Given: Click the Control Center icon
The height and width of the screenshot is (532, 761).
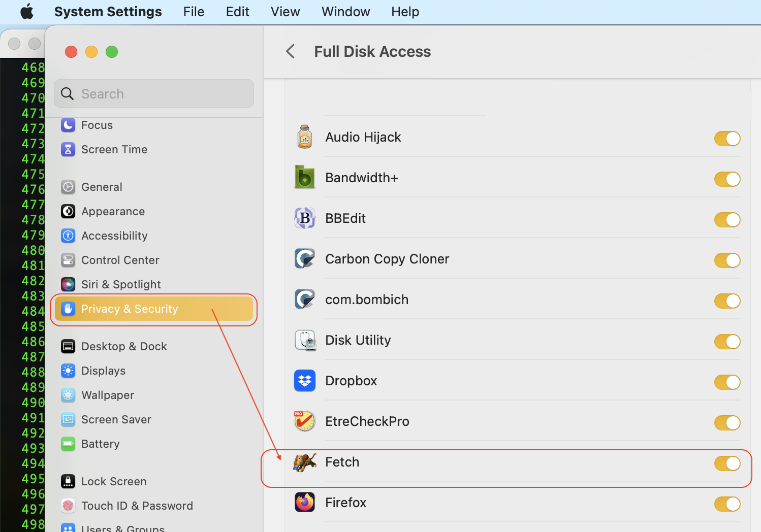Looking at the screenshot, I should [x=68, y=260].
